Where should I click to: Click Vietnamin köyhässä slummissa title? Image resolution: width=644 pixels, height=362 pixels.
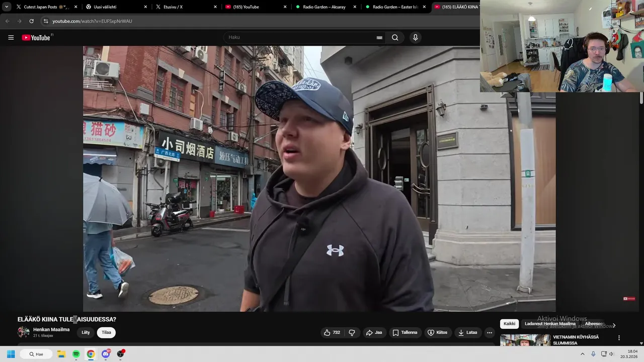click(576, 340)
